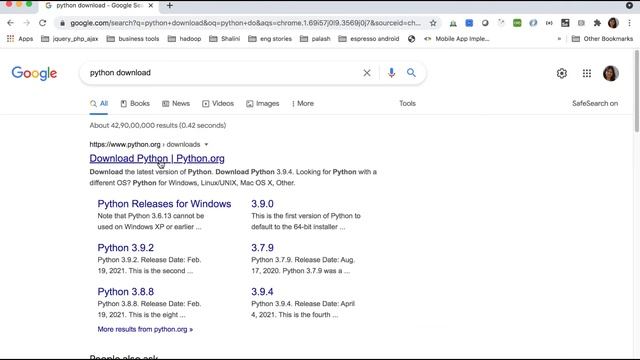Screen dimensions: 640x360
Task: Open the Python 3.9.2 sitelink
Action: [125, 248]
